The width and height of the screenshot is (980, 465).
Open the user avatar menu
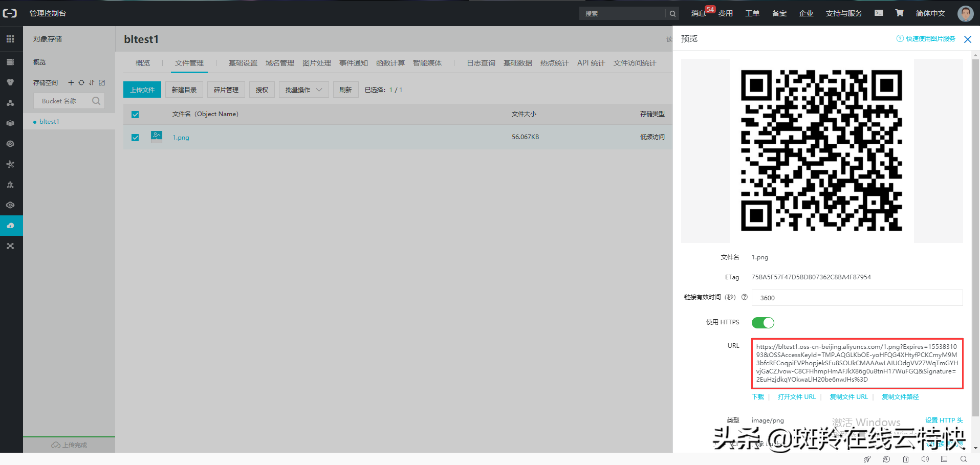[x=965, y=13]
